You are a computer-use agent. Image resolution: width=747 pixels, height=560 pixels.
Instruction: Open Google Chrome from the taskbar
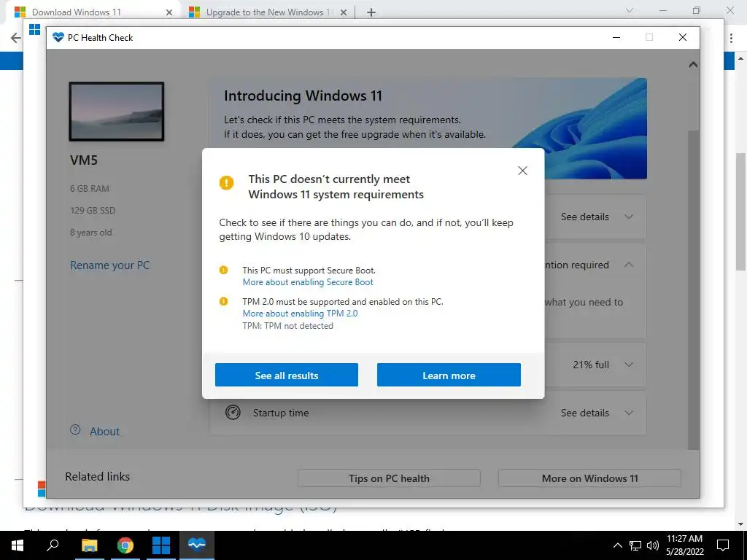(x=125, y=545)
